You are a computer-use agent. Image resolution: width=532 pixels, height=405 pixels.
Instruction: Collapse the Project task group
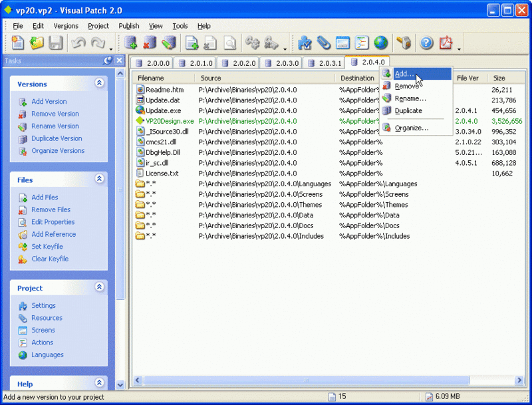click(x=99, y=287)
